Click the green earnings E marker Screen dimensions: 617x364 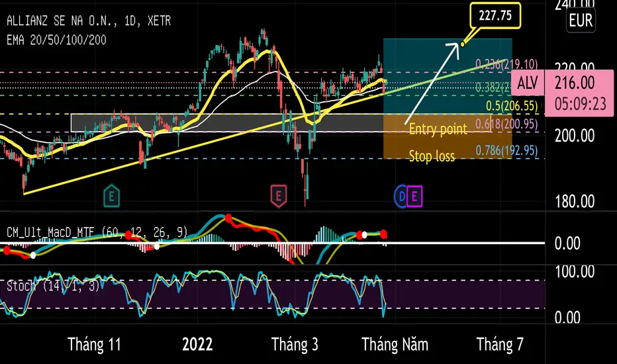[x=111, y=196]
